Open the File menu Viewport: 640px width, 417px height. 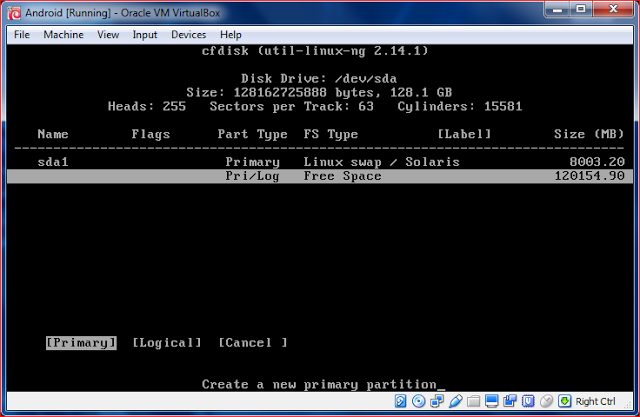click(x=22, y=35)
